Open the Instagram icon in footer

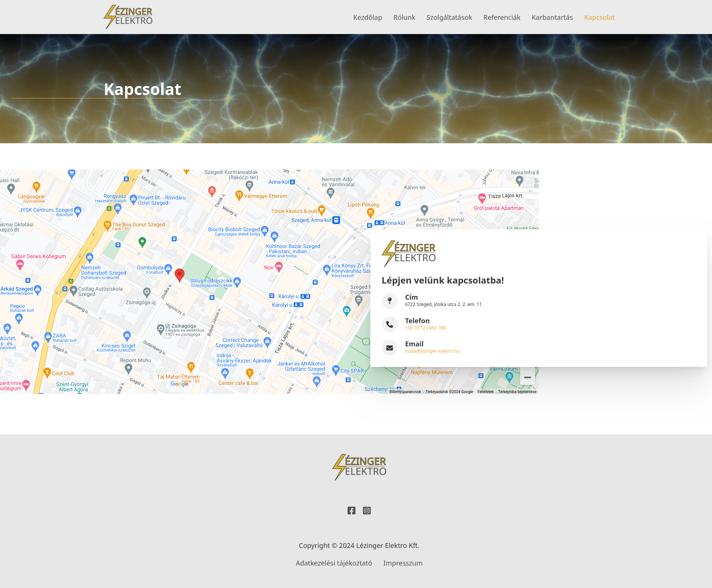pos(367,511)
